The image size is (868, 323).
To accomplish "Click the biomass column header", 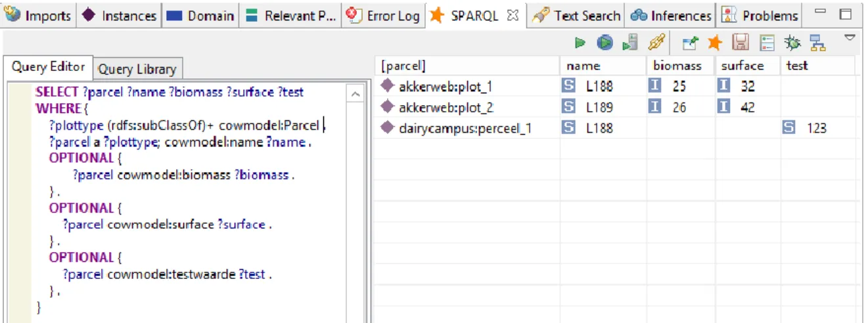I will 681,66.
